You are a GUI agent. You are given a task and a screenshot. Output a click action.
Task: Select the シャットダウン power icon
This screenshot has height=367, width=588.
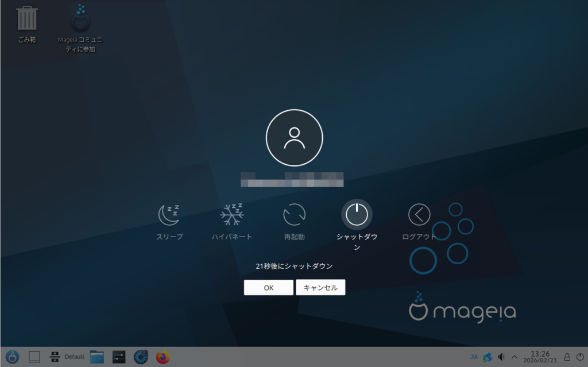click(x=357, y=215)
